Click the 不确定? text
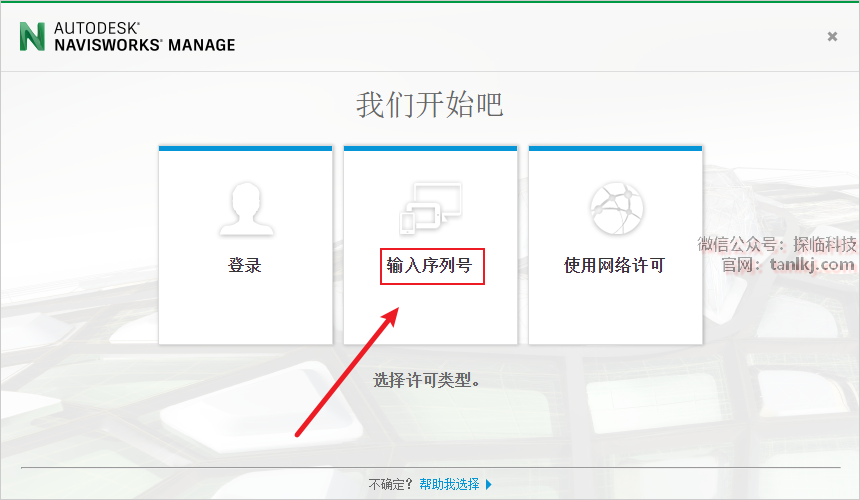The height and width of the screenshot is (500, 860). (x=390, y=484)
